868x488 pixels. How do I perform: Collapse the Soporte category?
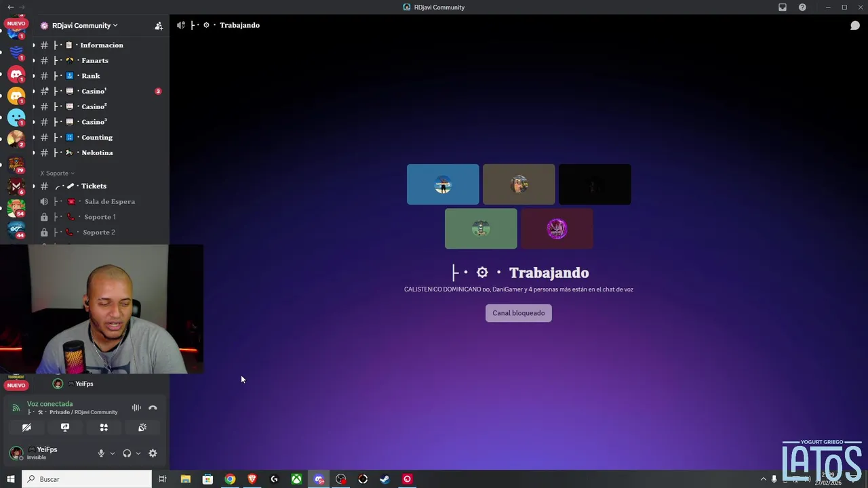57,174
